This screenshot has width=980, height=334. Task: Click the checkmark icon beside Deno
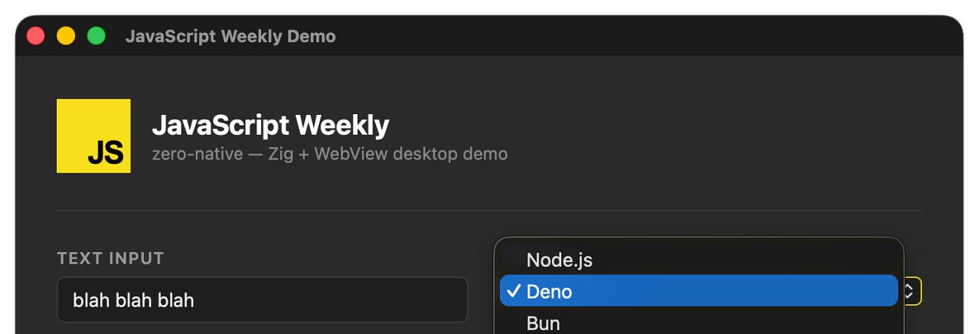click(514, 291)
